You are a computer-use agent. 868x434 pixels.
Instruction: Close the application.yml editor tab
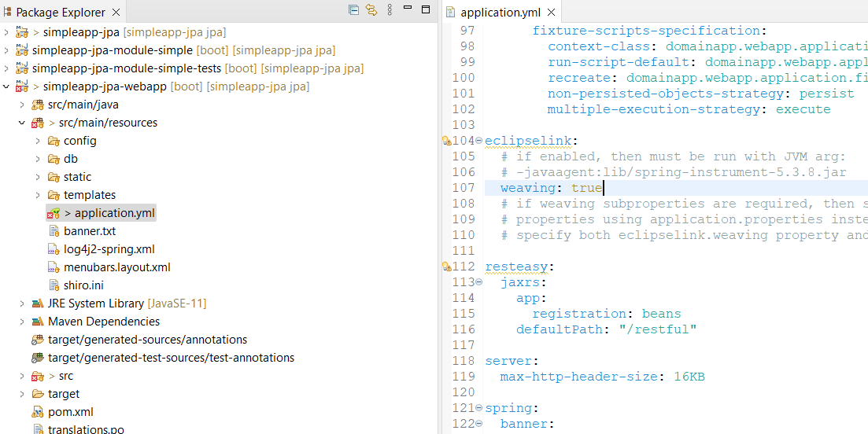551,13
